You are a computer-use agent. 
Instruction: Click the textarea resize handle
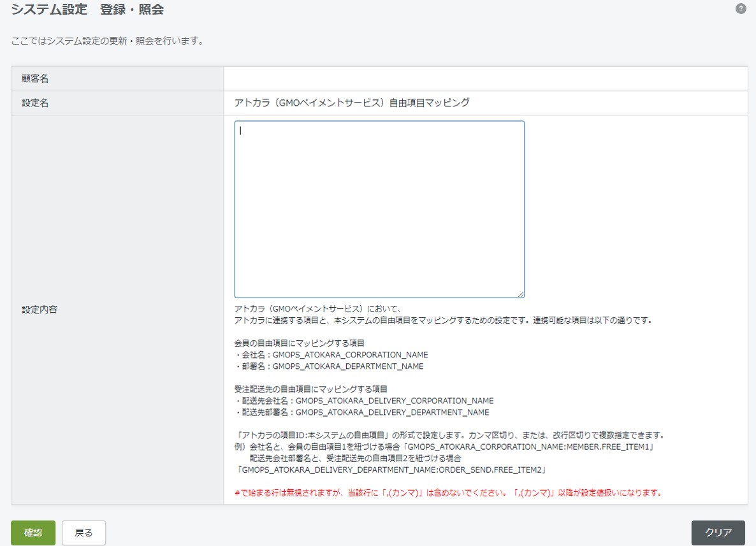click(x=521, y=294)
